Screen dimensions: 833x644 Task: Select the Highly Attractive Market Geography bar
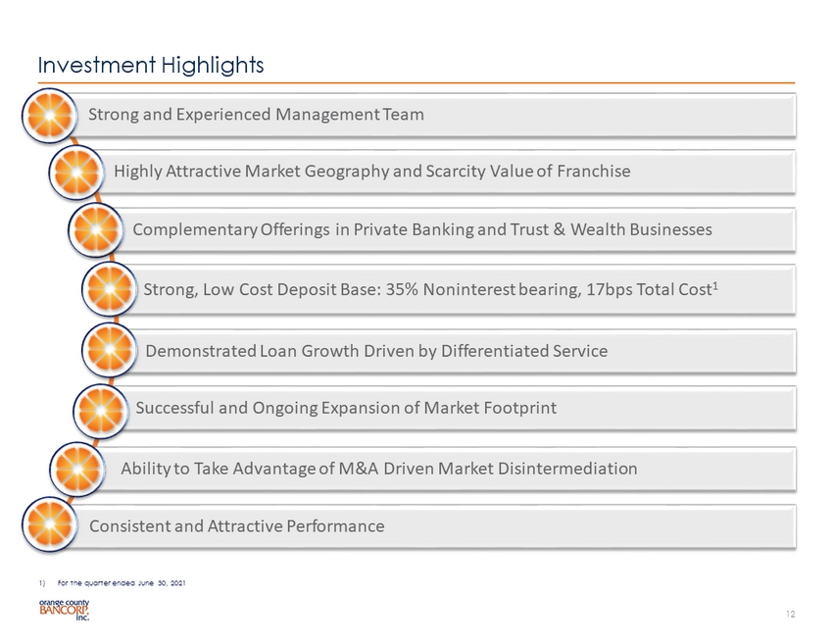451,172
